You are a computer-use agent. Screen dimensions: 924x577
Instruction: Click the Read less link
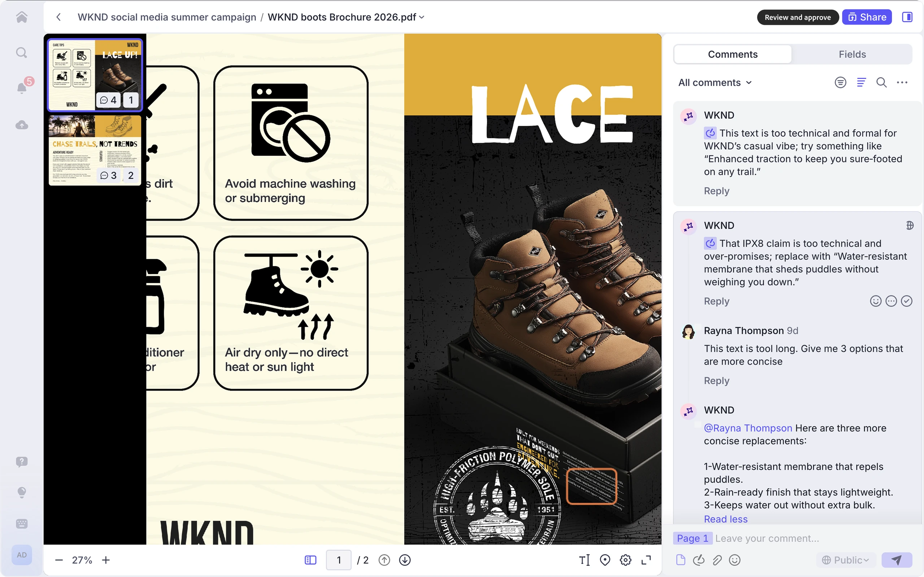pyautogui.click(x=725, y=519)
